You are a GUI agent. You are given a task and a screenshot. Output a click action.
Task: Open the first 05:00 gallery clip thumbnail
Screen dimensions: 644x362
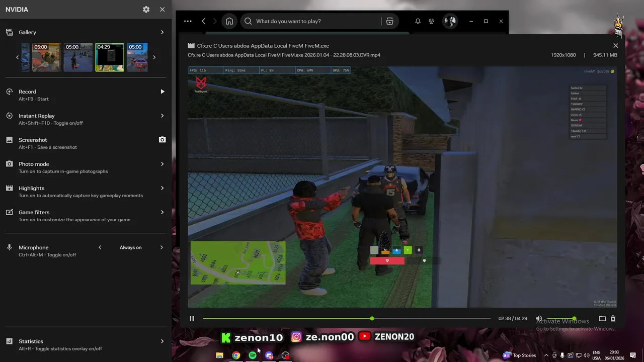coord(46,57)
